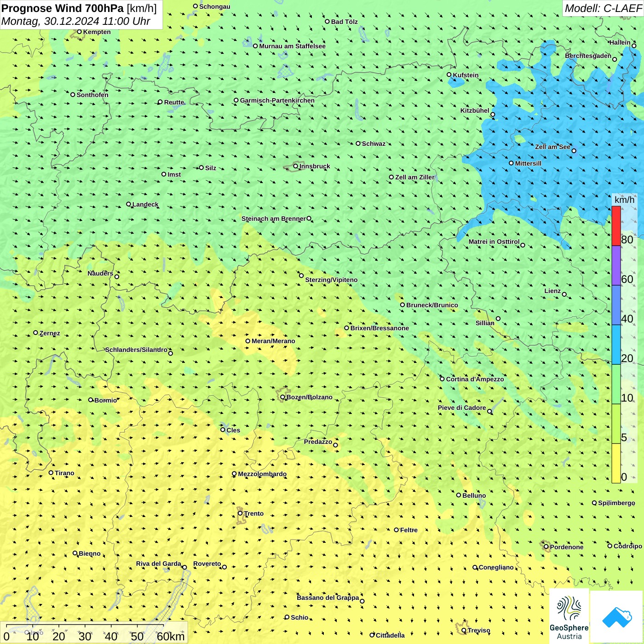Click the 'Sterzing/Vipiteno' label
Viewport: 644px width, 644px height.
click(331, 280)
